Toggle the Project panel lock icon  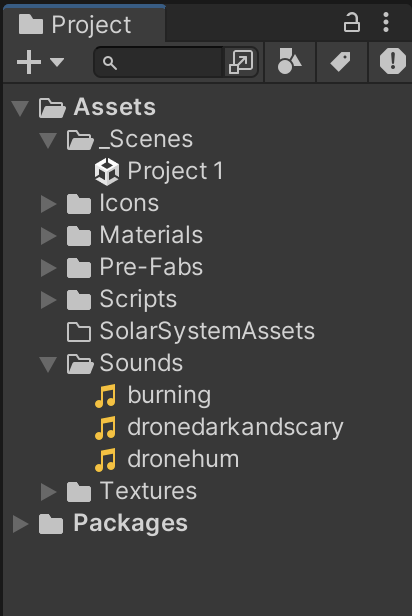point(352,22)
